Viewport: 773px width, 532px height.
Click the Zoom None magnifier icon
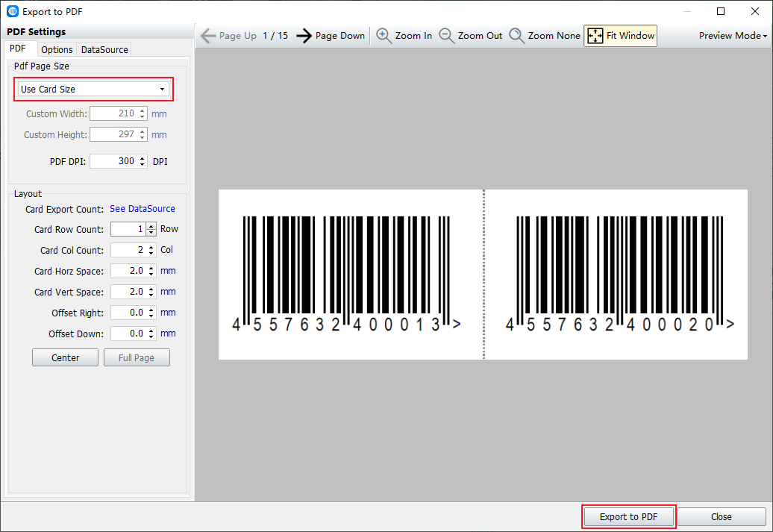click(x=516, y=36)
